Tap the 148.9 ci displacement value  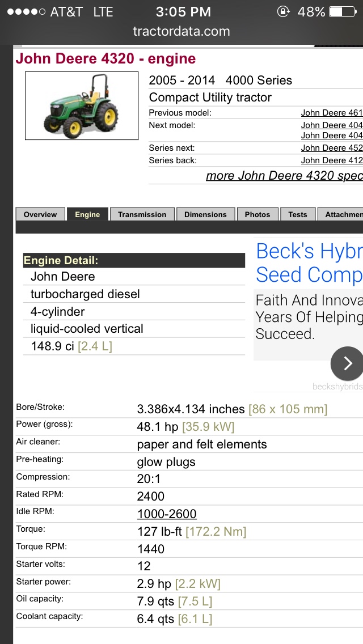[x=71, y=346]
